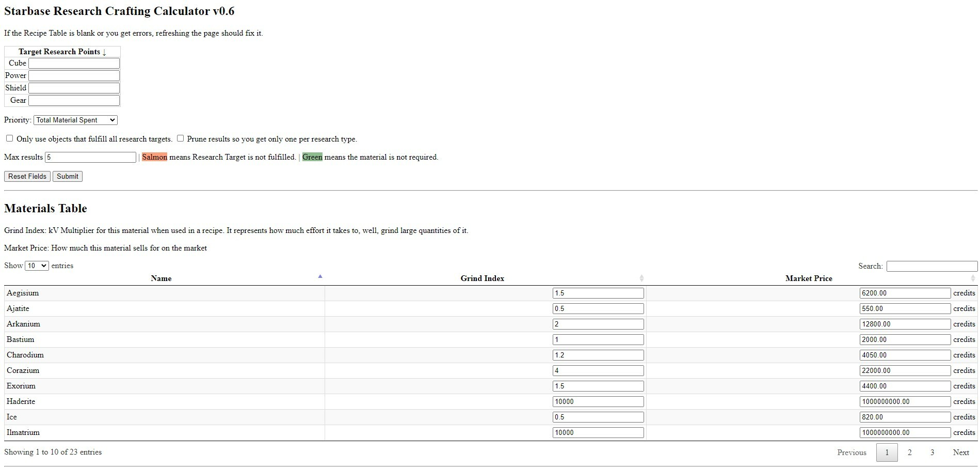This screenshot has height=468, width=980.
Task: Focus the Gear research points field
Action: pos(74,100)
